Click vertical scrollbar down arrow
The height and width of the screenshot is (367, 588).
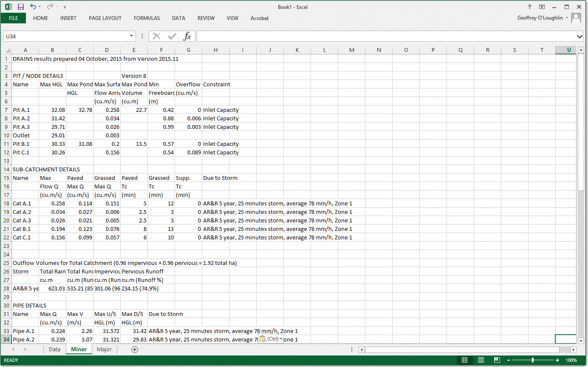(581, 340)
